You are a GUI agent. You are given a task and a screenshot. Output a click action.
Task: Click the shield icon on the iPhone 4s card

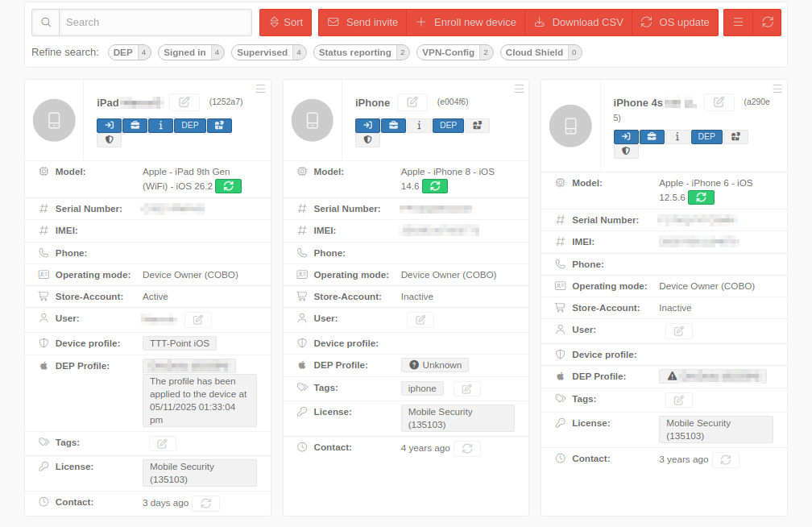[626, 151]
